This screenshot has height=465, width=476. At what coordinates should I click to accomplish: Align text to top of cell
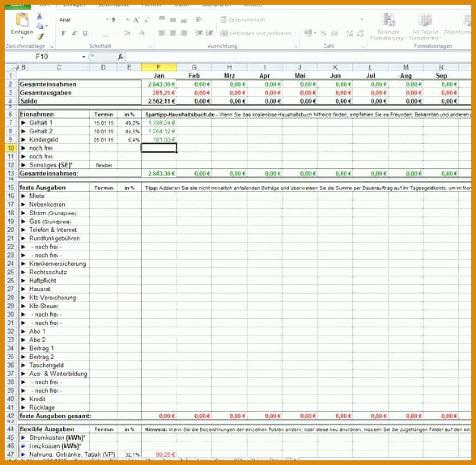pos(162,19)
